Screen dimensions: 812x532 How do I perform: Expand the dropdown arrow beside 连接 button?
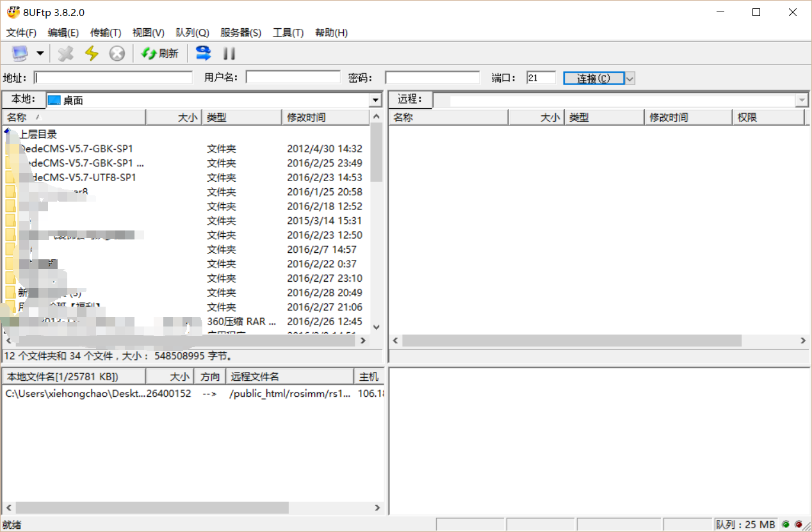pos(629,78)
